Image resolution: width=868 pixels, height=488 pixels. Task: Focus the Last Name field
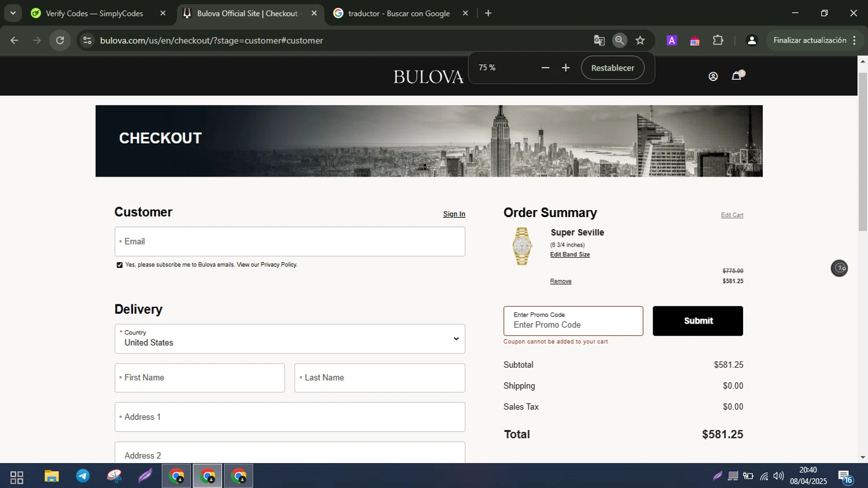click(x=380, y=378)
